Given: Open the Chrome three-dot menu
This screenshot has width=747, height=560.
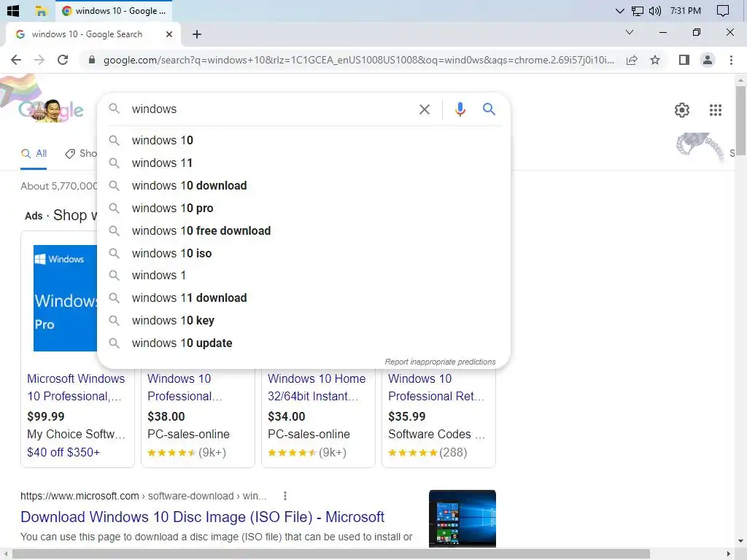Looking at the screenshot, I should point(731,60).
